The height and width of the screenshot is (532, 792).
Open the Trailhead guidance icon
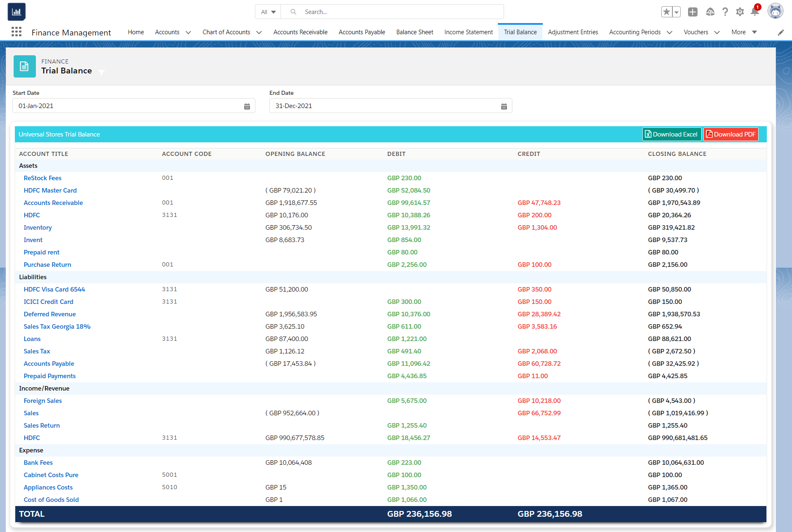[710, 12]
